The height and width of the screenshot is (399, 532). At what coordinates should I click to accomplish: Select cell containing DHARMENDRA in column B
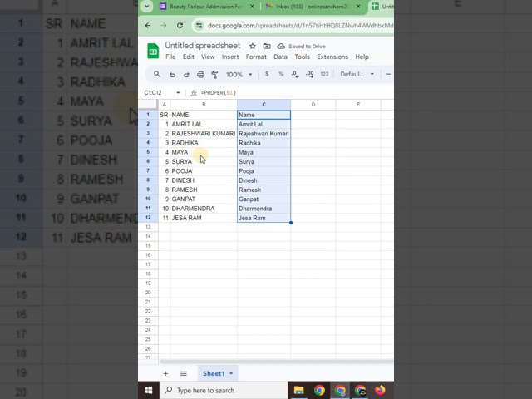pos(204,209)
